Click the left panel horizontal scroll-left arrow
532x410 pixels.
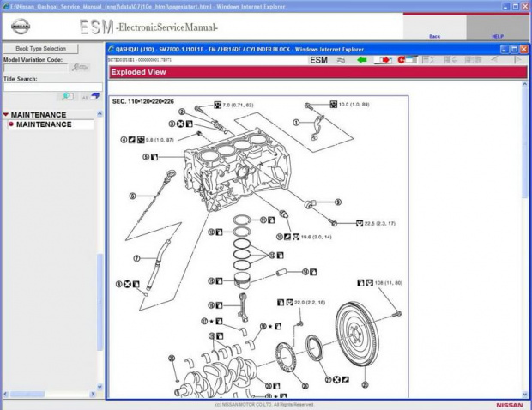point(6,394)
